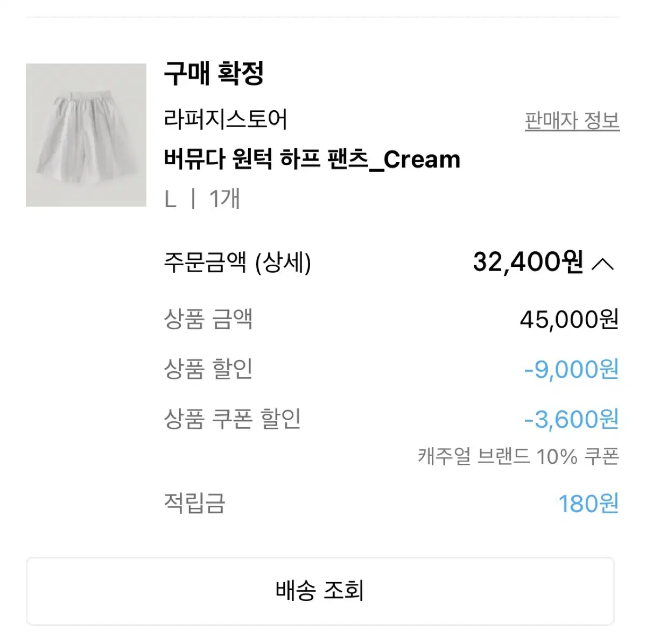Image resolution: width=646 pixels, height=644 pixels.
Task: Tap the 배송 조회 button
Action: (x=320, y=591)
